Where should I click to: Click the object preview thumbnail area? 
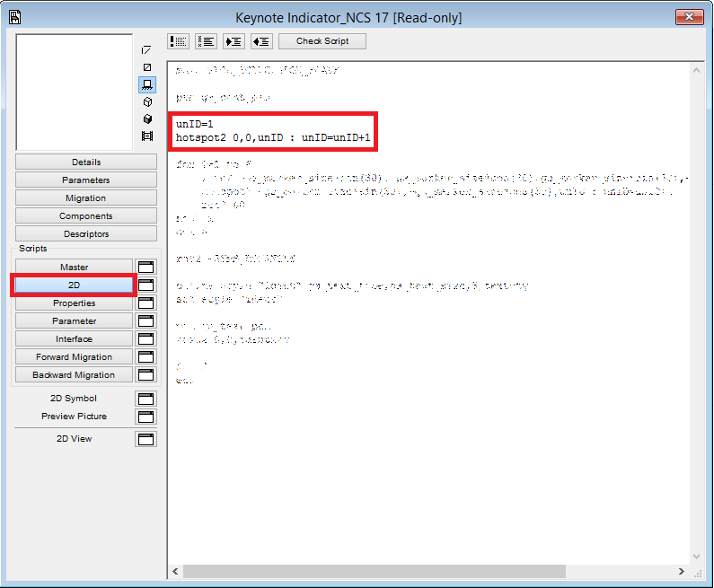[x=75, y=92]
